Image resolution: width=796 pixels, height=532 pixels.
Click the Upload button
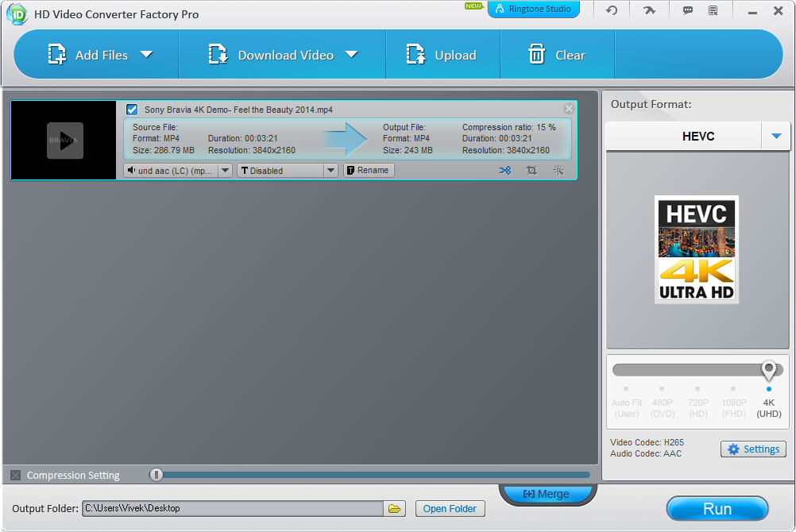click(x=441, y=55)
